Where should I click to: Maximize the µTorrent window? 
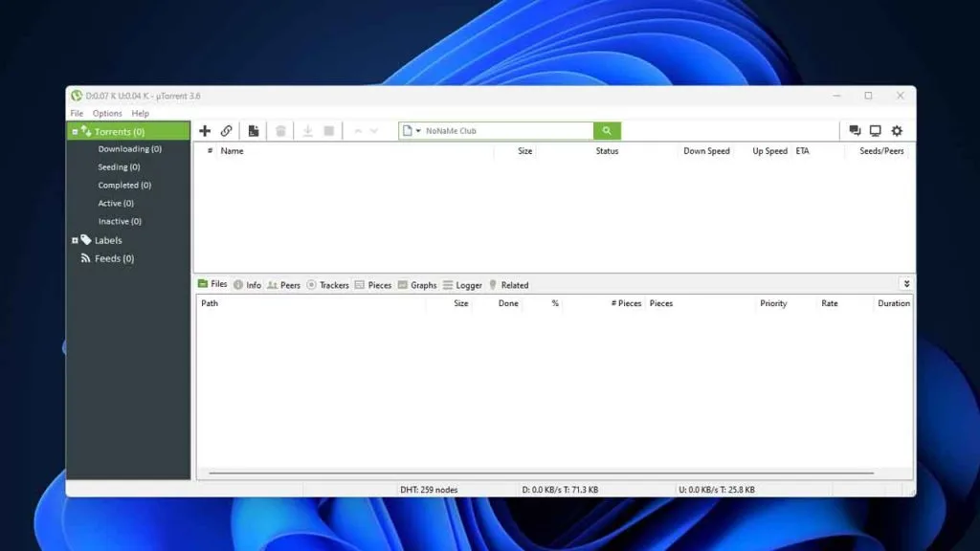click(868, 96)
